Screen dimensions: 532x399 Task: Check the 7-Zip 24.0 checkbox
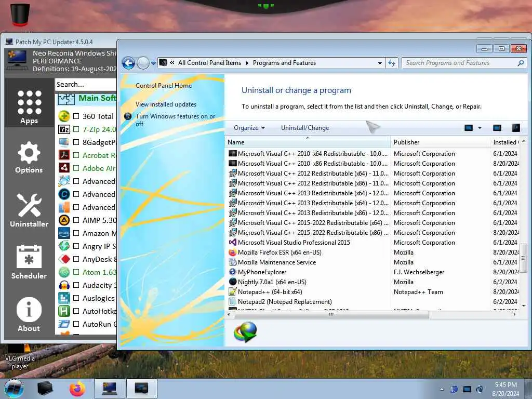pyautogui.click(x=76, y=129)
